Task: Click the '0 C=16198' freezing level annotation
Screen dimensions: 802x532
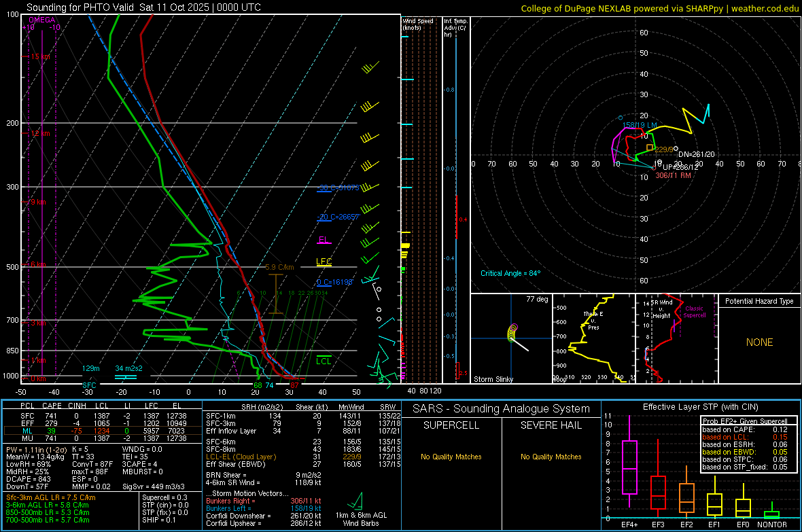Action: tap(335, 283)
